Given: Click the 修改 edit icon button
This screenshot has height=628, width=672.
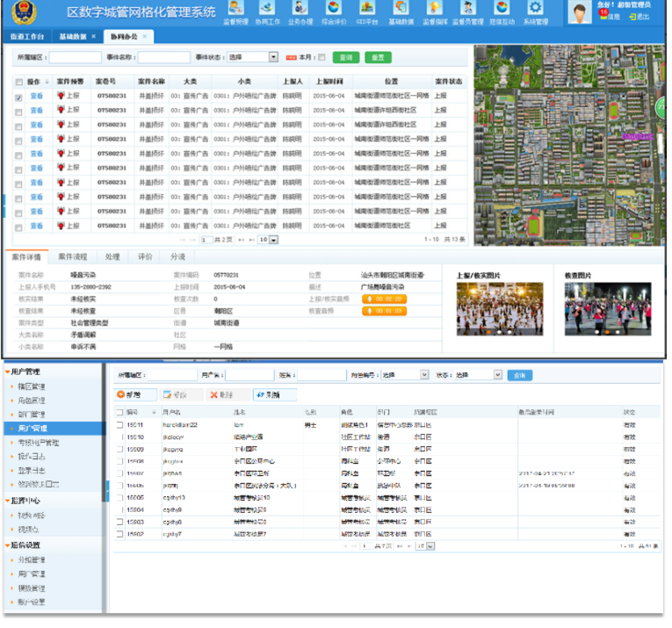Looking at the screenshot, I should (x=181, y=394).
